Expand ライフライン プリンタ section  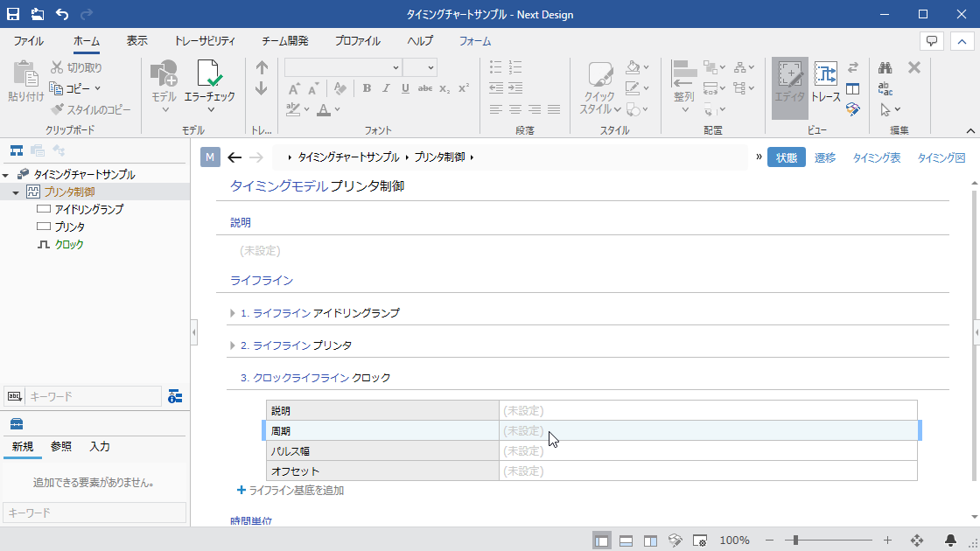tap(233, 345)
